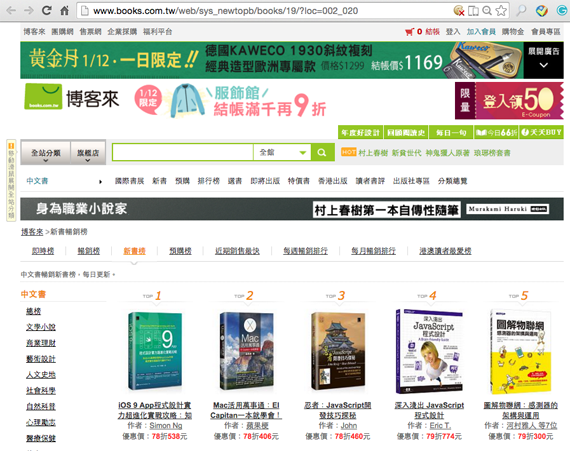Click the green search magnifier button
Image resolution: width=570 pixels, height=451 pixels.
click(x=322, y=152)
